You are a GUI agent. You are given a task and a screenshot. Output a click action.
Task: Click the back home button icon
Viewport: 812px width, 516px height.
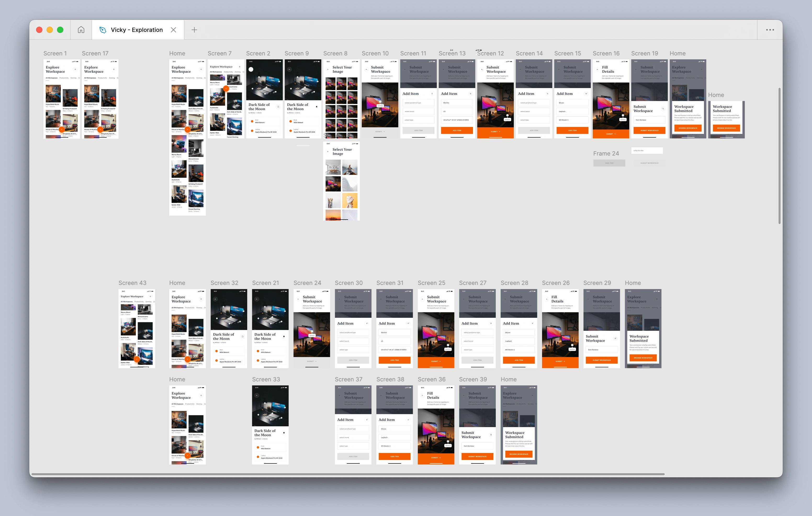[82, 30]
